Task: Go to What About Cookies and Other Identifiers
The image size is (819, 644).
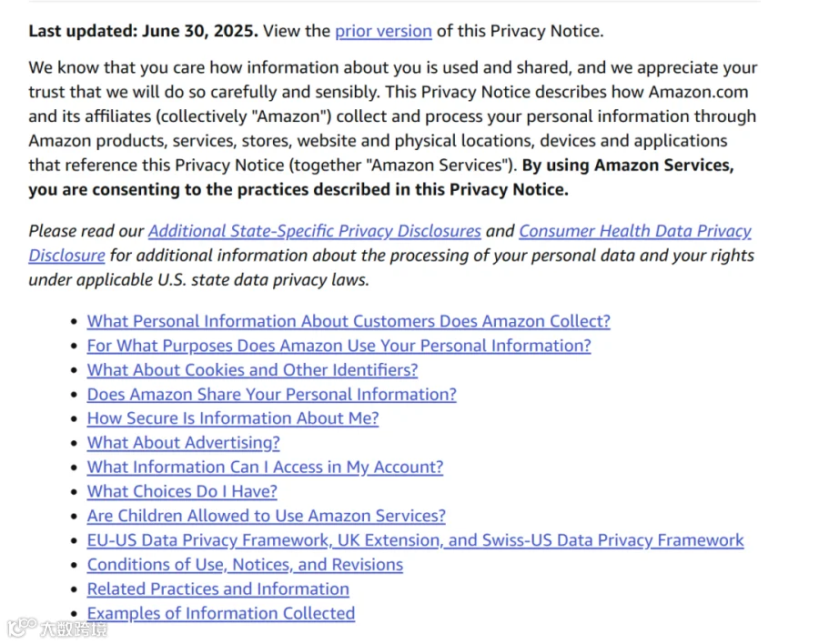Action: [x=252, y=370]
